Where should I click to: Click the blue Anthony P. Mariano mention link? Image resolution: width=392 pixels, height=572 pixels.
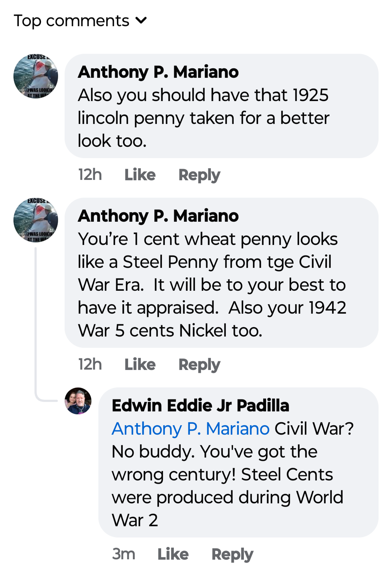(191, 429)
